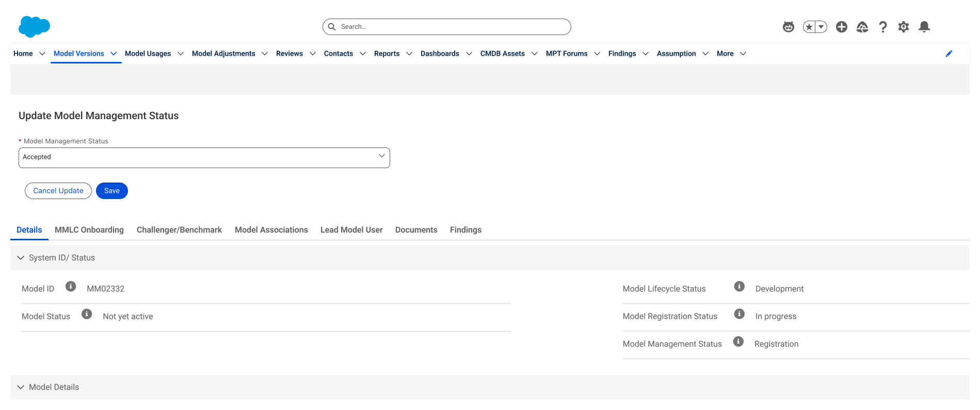Screen dimensions: 980x410
Task: Expand the Model Adjustments nav chevron
Action: pos(265,54)
